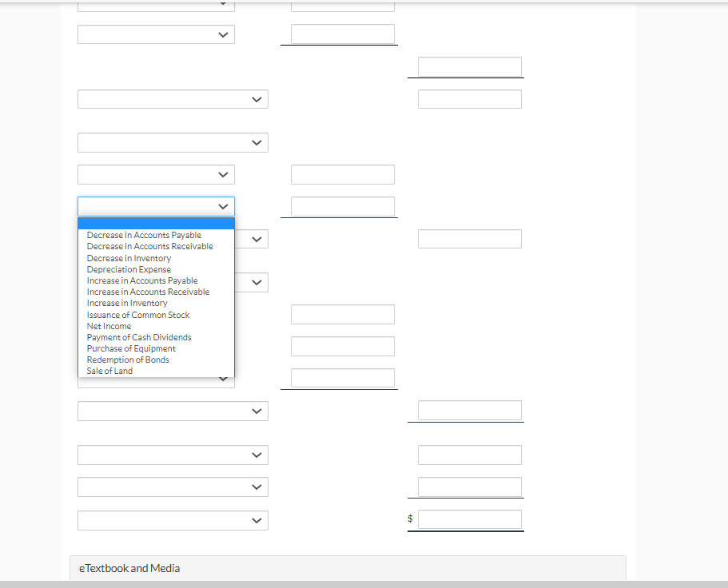Select "Decrease in Inventory" from the dropdown

click(129, 258)
